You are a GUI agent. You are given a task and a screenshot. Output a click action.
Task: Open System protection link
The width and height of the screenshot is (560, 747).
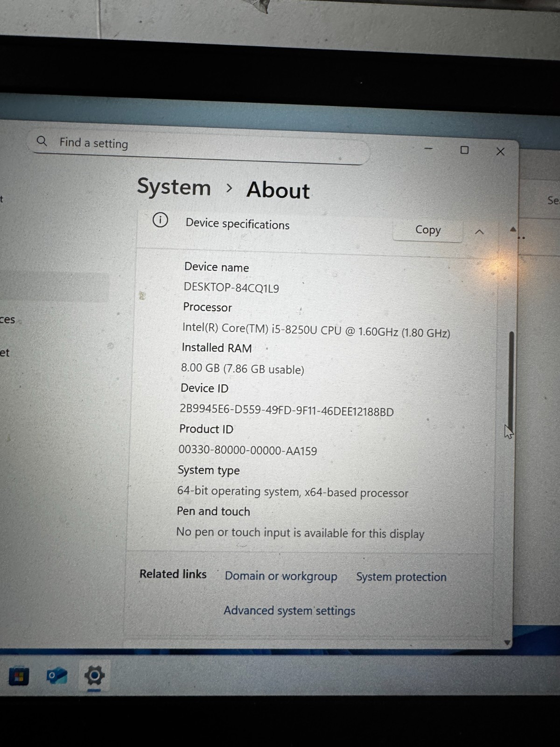click(401, 577)
